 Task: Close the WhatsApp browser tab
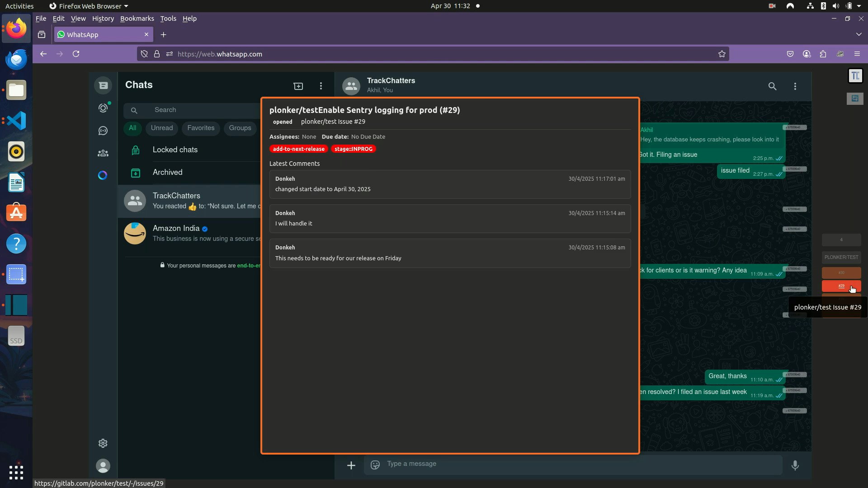pos(146,34)
